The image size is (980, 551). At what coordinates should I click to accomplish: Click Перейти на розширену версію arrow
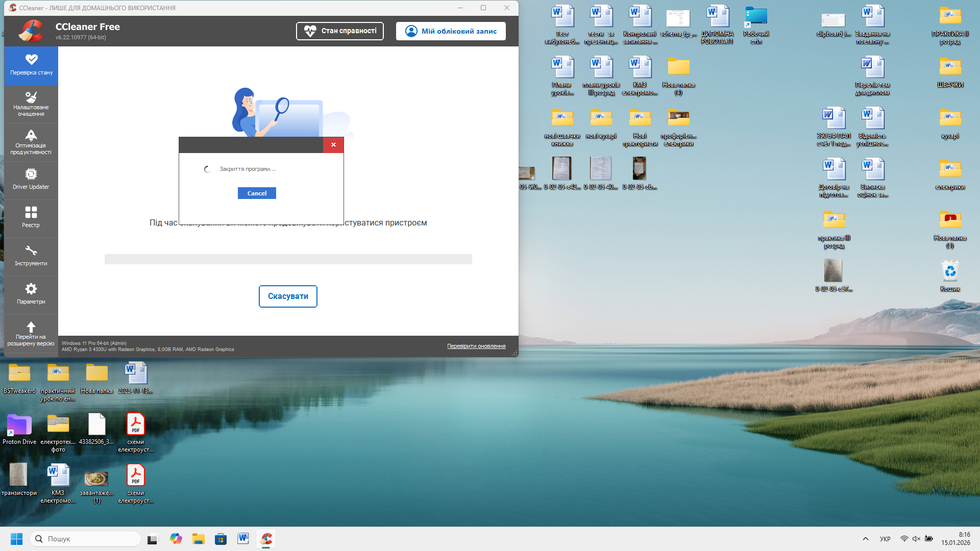click(31, 333)
